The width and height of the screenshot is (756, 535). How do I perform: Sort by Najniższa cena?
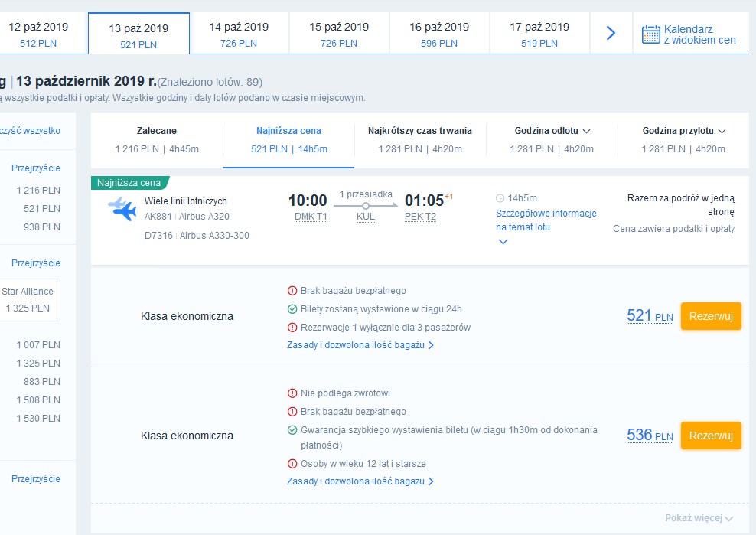[288, 140]
